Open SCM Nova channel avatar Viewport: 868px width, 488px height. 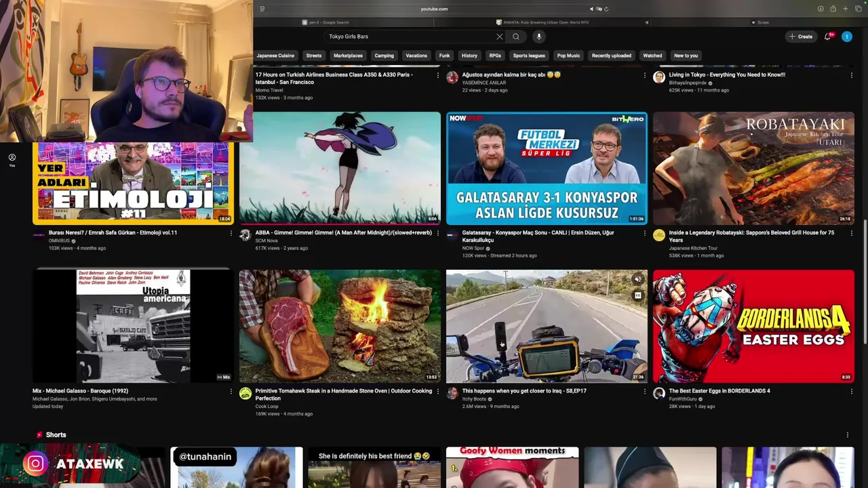click(245, 235)
